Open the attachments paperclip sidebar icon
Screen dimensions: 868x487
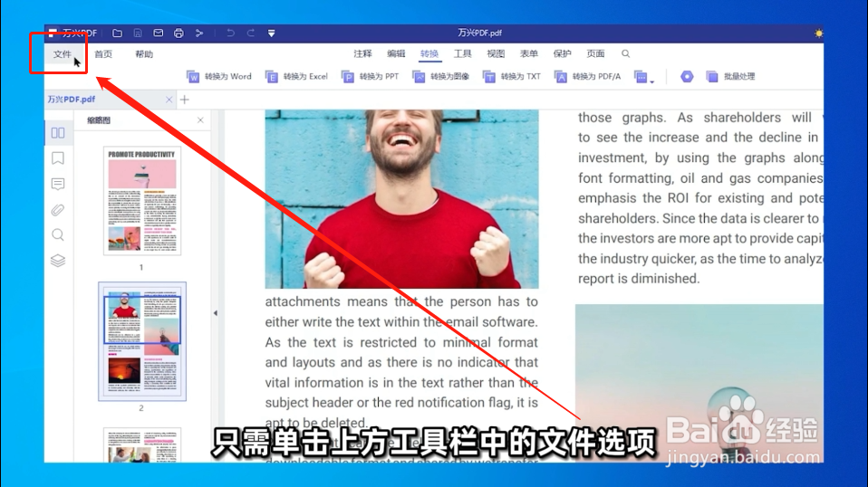[58, 210]
